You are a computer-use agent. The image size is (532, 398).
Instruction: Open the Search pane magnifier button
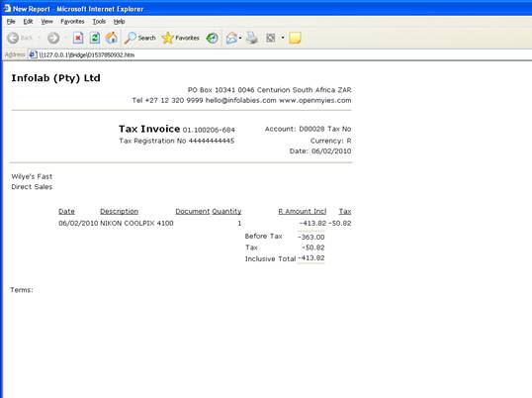[139, 38]
